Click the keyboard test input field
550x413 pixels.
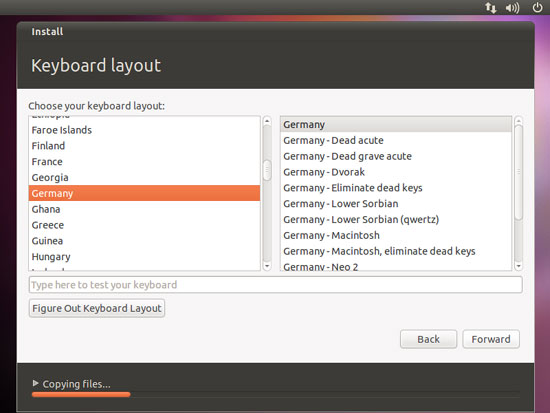click(x=275, y=285)
